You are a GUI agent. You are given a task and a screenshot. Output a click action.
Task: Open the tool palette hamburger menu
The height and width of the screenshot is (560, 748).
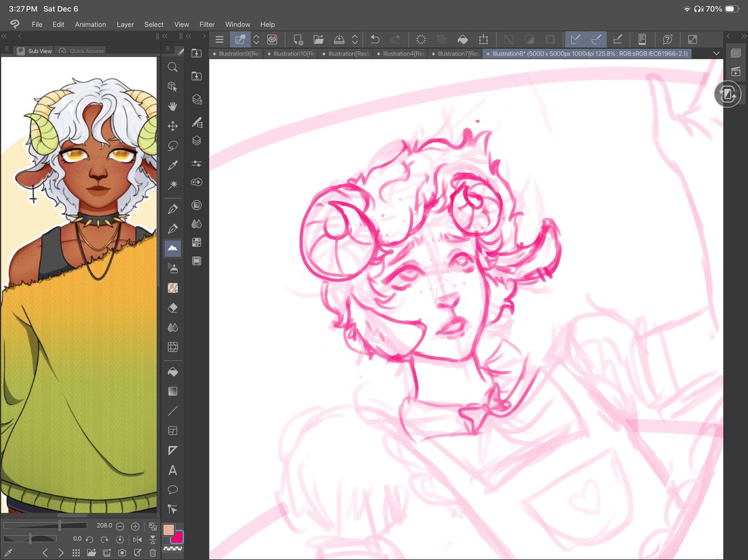[167, 50]
